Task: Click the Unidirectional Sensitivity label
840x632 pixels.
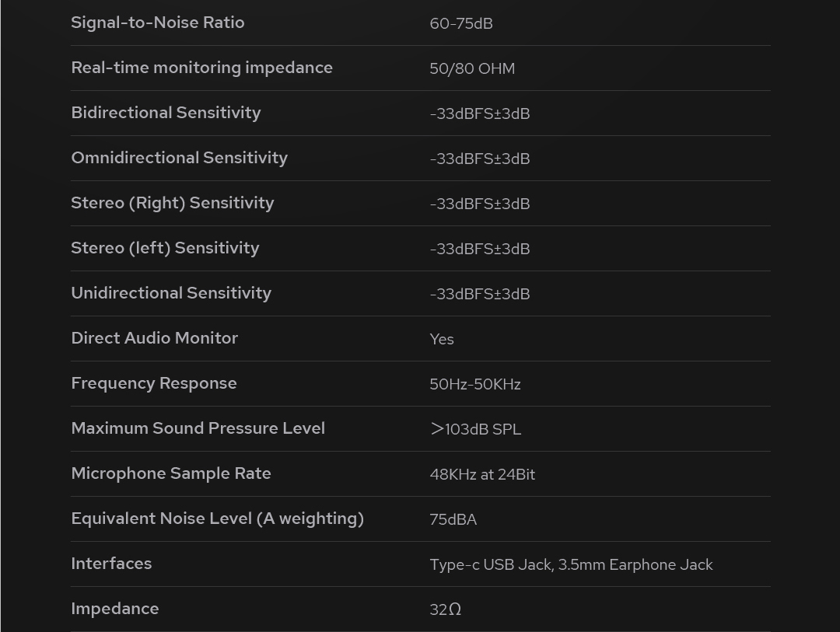Action: [x=171, y=293]
